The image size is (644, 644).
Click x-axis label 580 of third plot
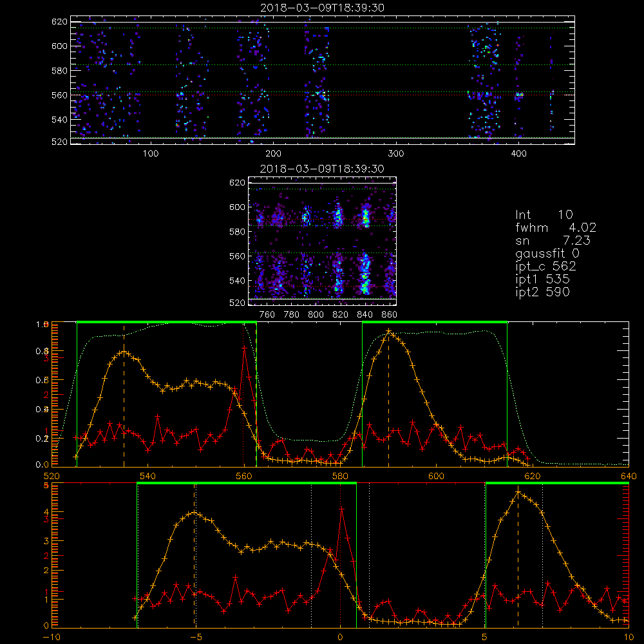click(340, 476)
